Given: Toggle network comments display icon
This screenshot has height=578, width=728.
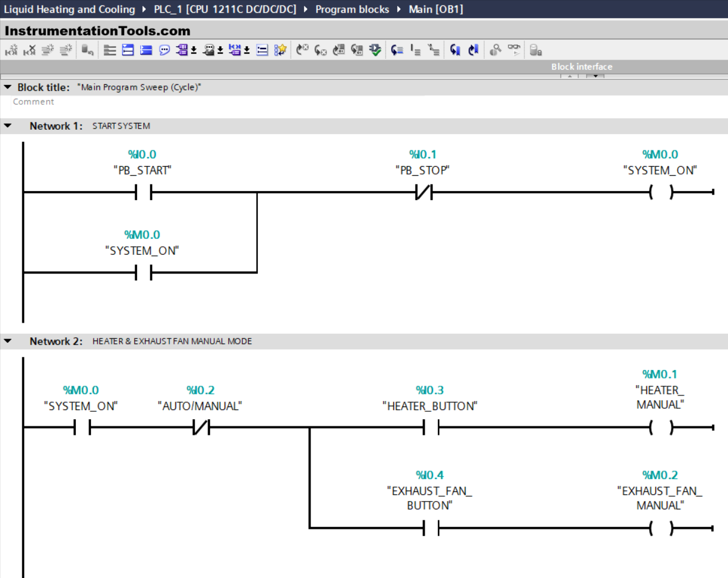Looking at the screenshot, I should (262, 50).
